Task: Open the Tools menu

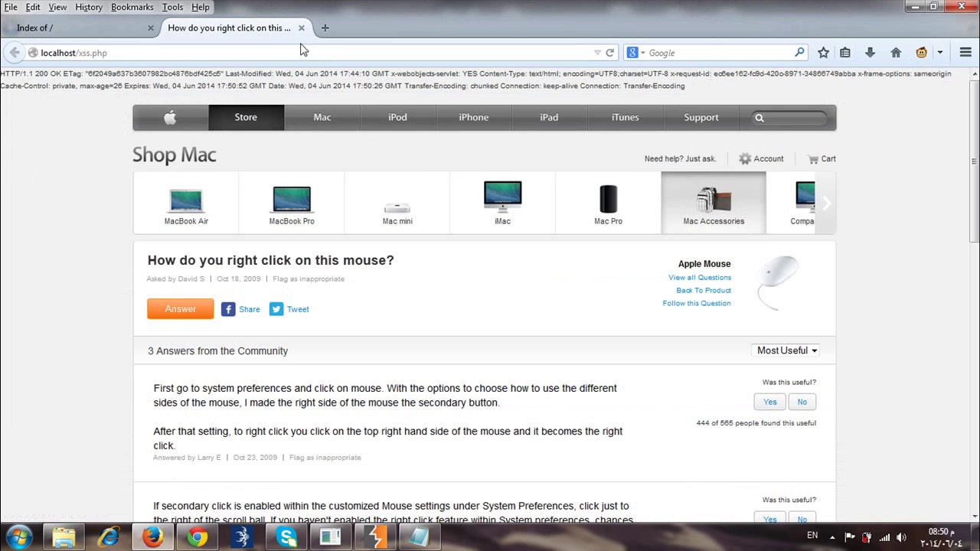Action: (172, 7)
